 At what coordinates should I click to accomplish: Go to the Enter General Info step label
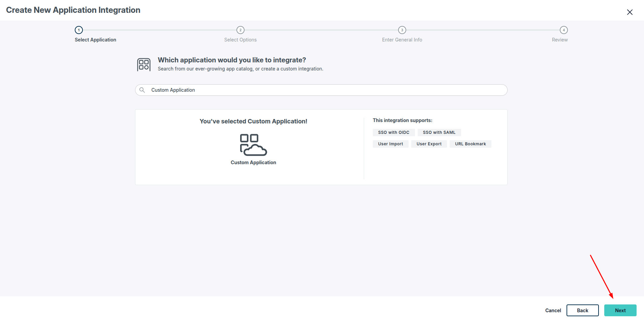click(x=402, y=40)
